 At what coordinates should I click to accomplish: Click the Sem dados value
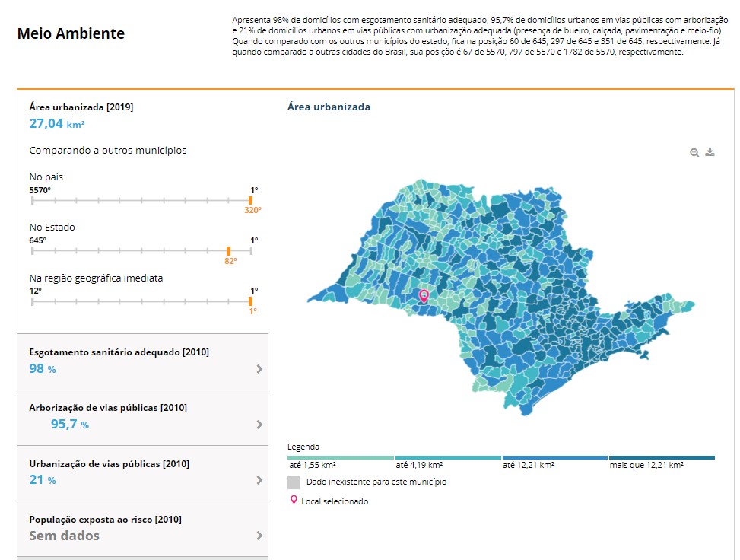pos(64,536)
